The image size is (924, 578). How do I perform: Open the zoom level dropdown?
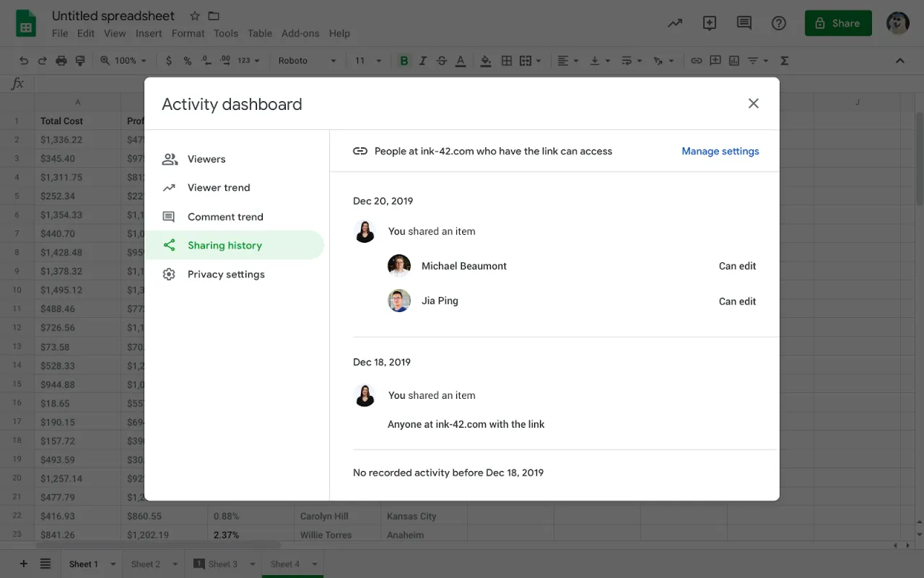(123, 61)
